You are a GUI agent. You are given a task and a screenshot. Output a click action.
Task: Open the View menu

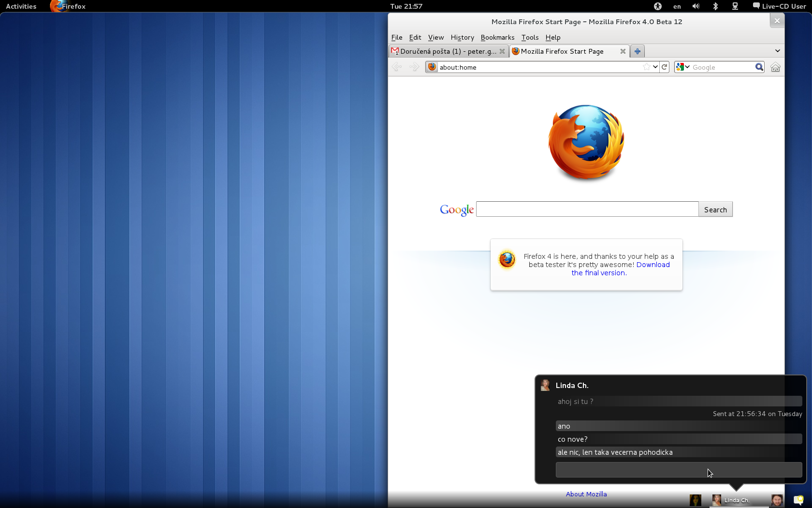(x=436, y=37)
